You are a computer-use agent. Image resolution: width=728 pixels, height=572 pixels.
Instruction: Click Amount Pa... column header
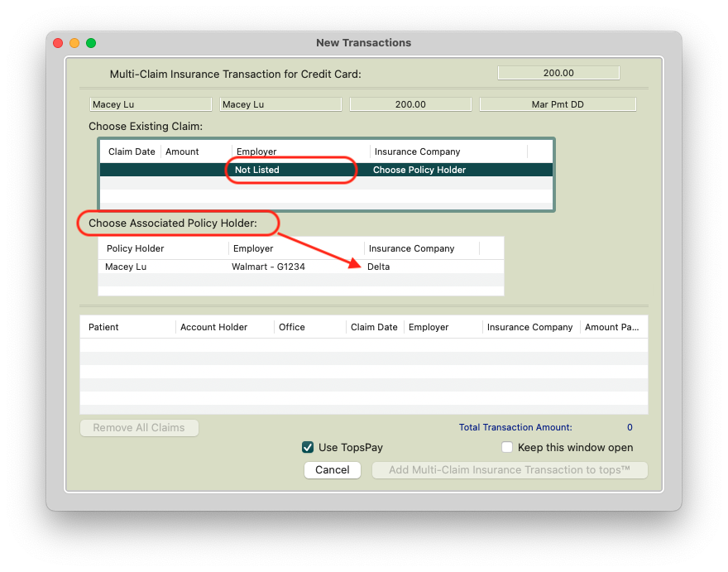(612, 327)
